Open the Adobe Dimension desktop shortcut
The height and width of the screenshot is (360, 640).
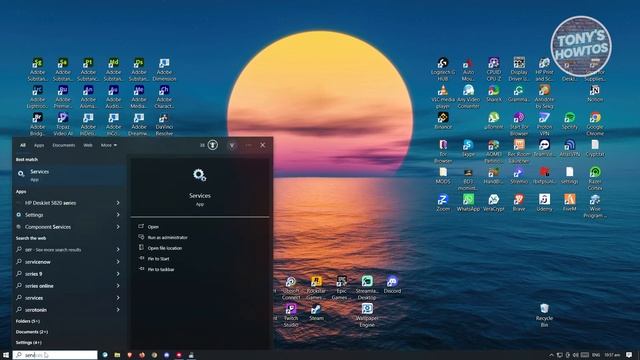pos(164,69)
